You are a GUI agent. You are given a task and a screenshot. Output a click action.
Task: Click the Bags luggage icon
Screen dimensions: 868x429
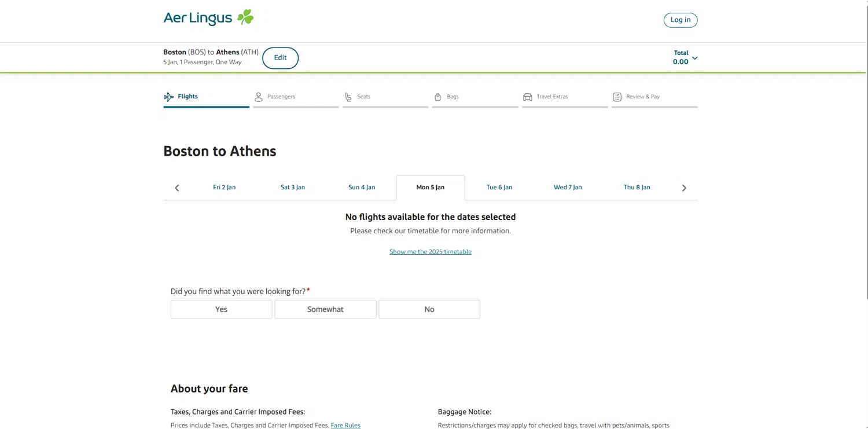438,97
